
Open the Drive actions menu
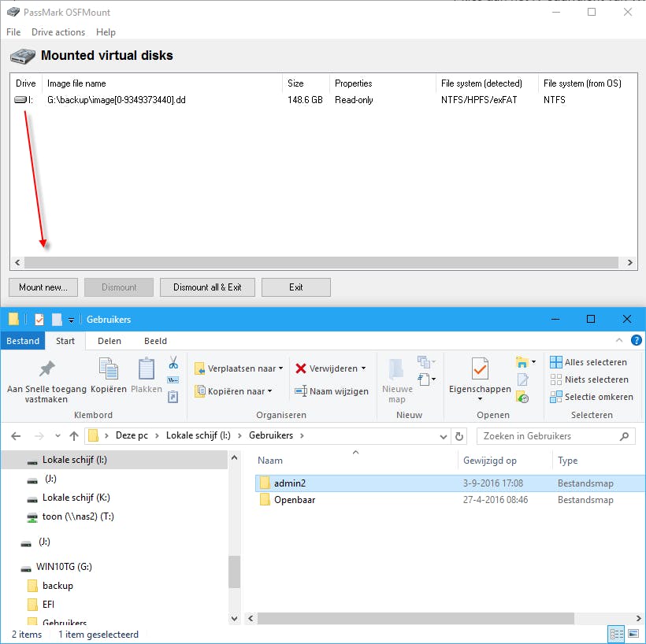pos(58,32)
